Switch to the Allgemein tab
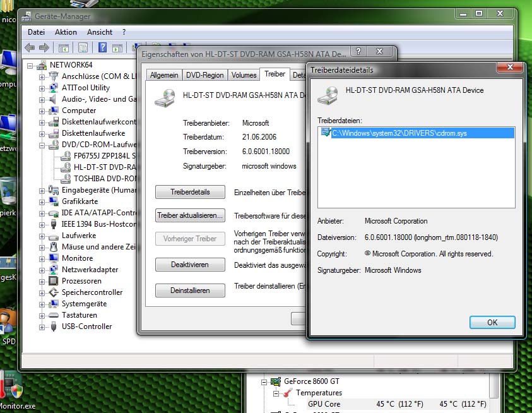This screenshot has height=413, width=532. click(x=164, y=75)
